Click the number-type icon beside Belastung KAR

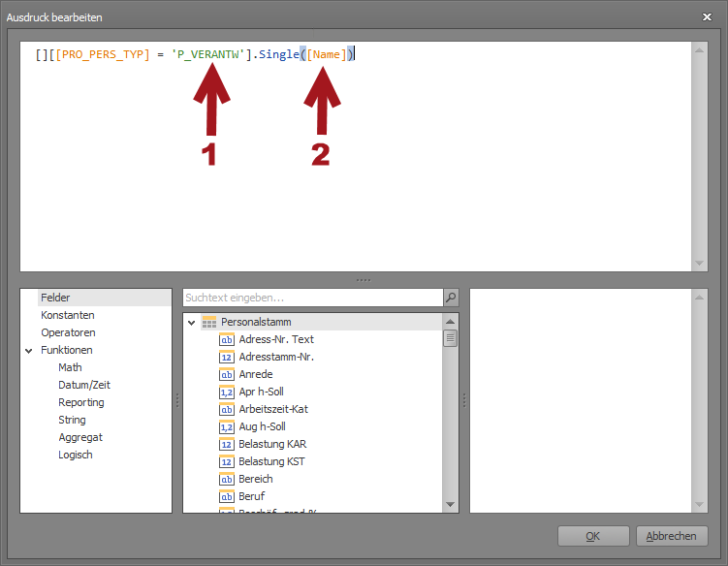(x=227, y=444)
